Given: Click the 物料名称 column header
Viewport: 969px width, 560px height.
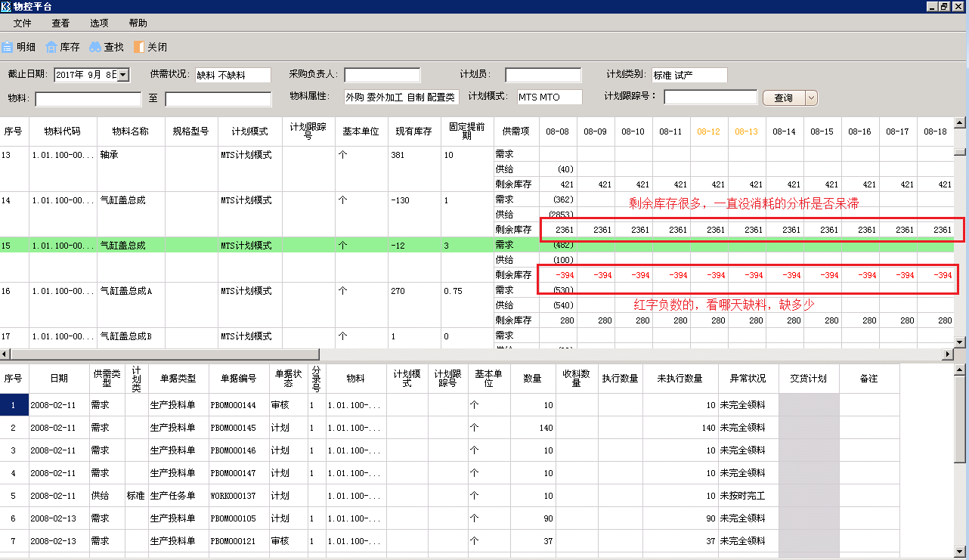Looking at the screenshot, I should click(x=131, y=131).
